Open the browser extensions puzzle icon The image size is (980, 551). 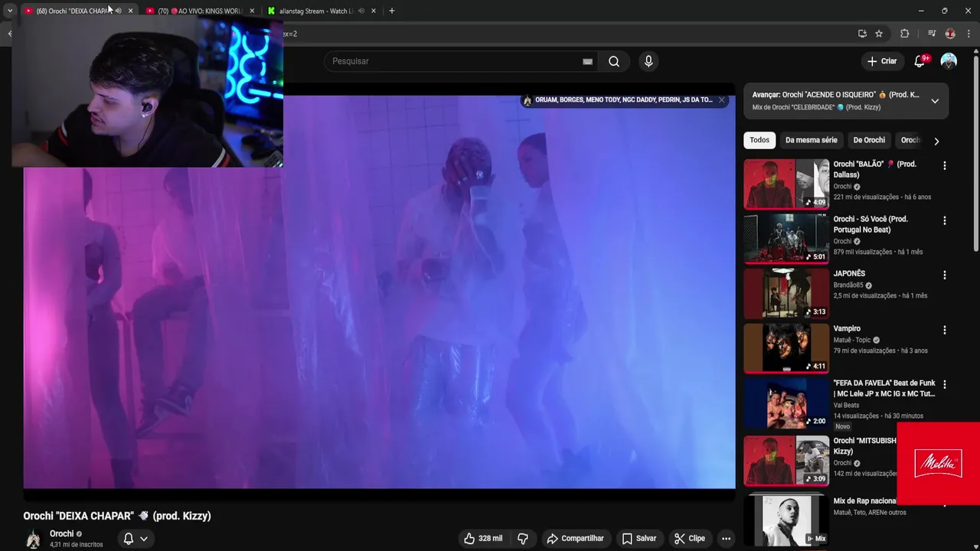pyautogui.click(x=904, y=34)
